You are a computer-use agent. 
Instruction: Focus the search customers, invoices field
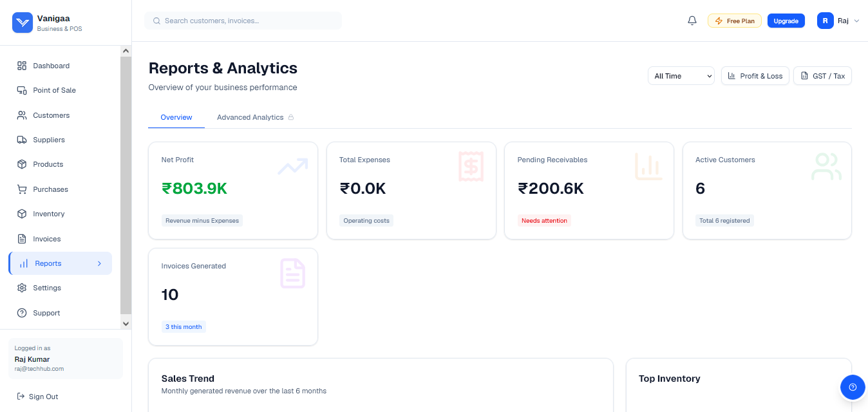point(243,21)
